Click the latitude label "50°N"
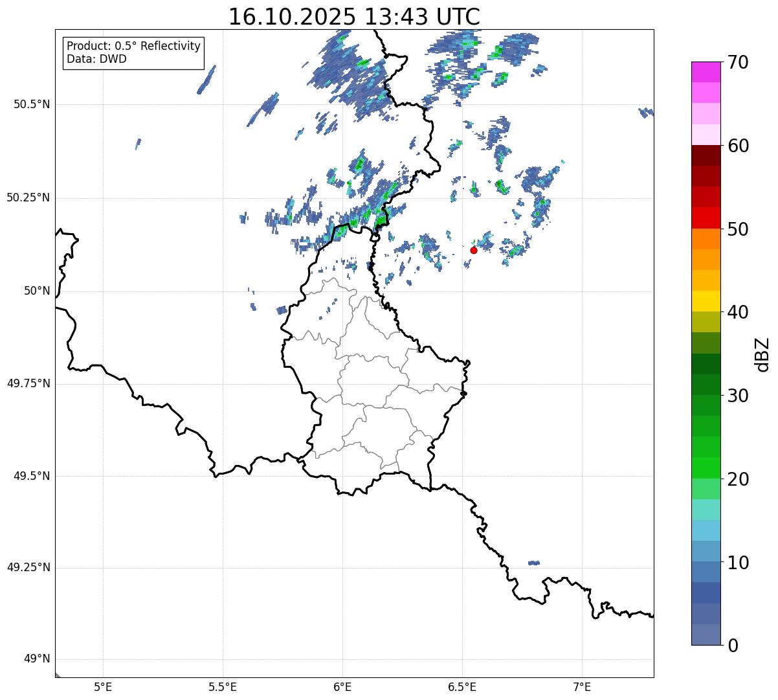This screenshot has height=700, width=778. 36,291
